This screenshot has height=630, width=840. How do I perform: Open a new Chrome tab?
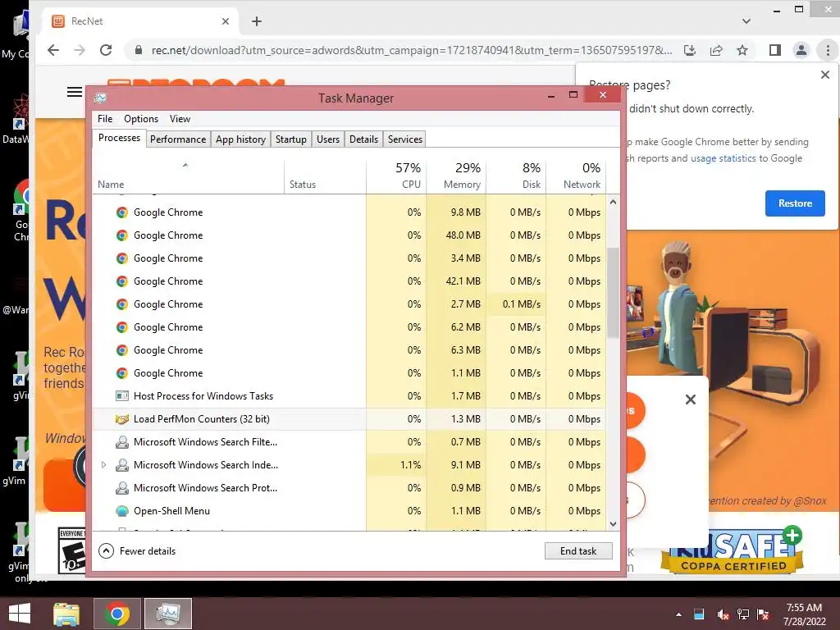click(x=257, y=21)
